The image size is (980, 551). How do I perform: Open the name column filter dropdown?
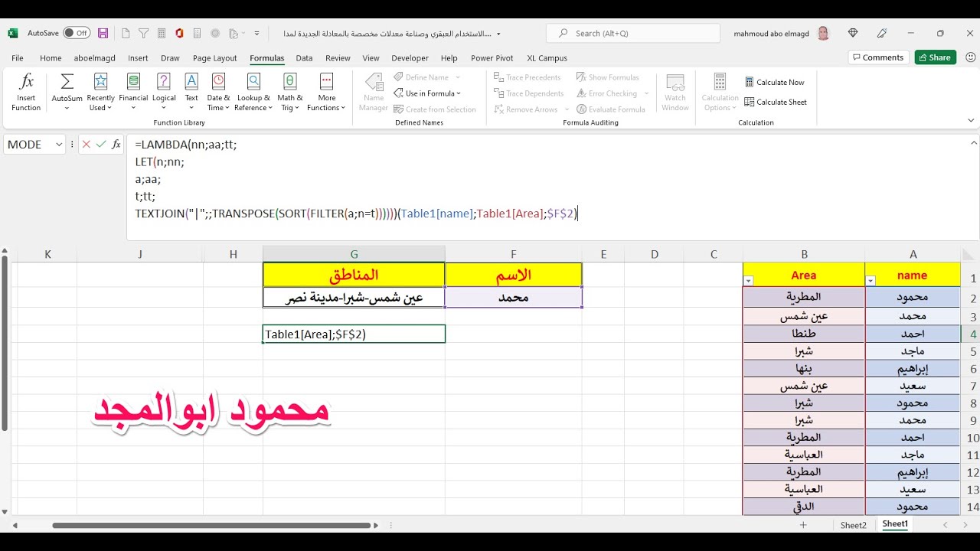[871, 281]
